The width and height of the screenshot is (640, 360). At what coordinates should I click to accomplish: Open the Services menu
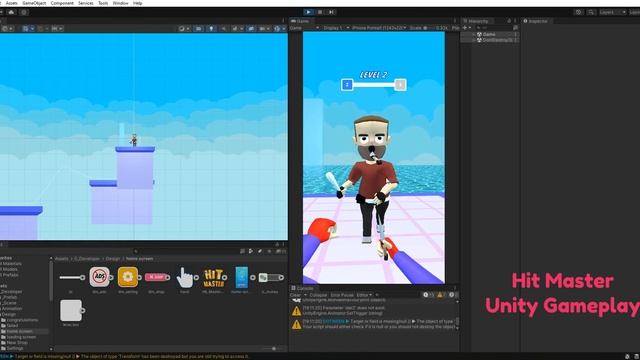(86, 3)
